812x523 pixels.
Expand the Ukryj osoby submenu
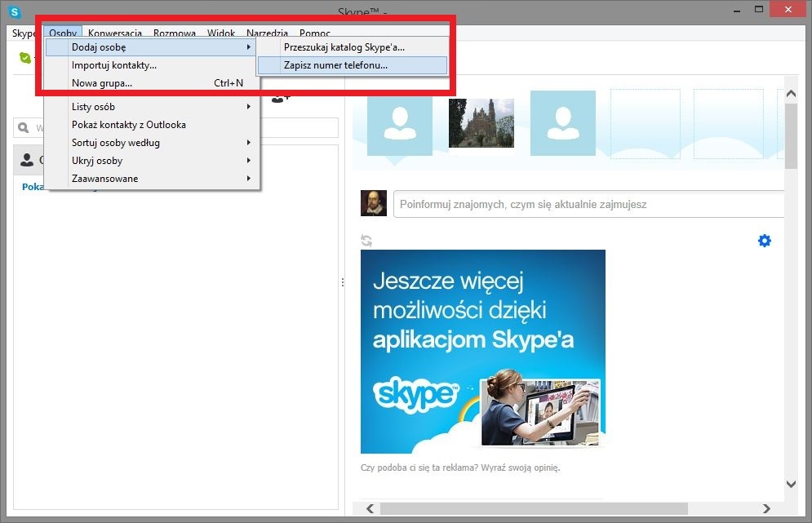point(153,161)
